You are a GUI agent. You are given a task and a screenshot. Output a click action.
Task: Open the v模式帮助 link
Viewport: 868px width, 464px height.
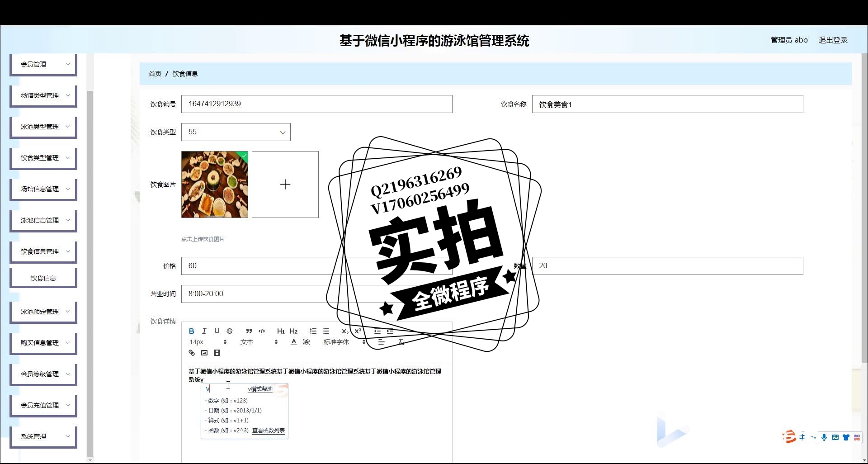pyautogui.click(x=260, y=389)
